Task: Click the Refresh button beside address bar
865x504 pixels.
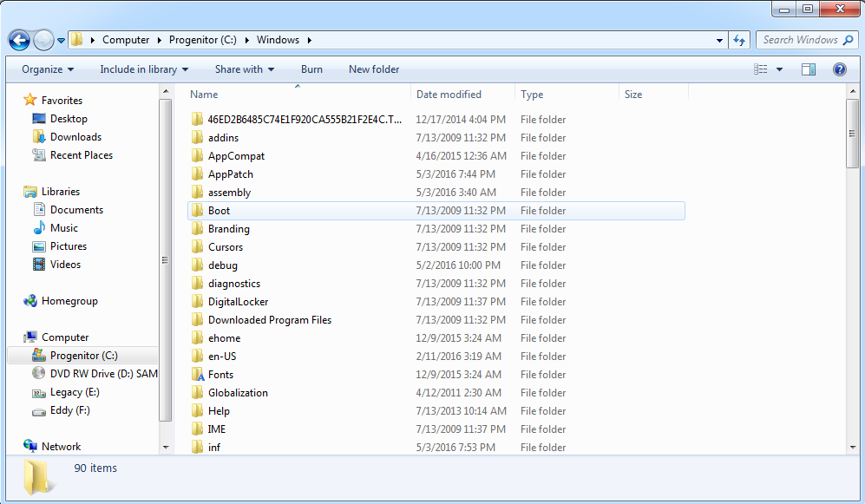Action: click(x=739, y=40)
